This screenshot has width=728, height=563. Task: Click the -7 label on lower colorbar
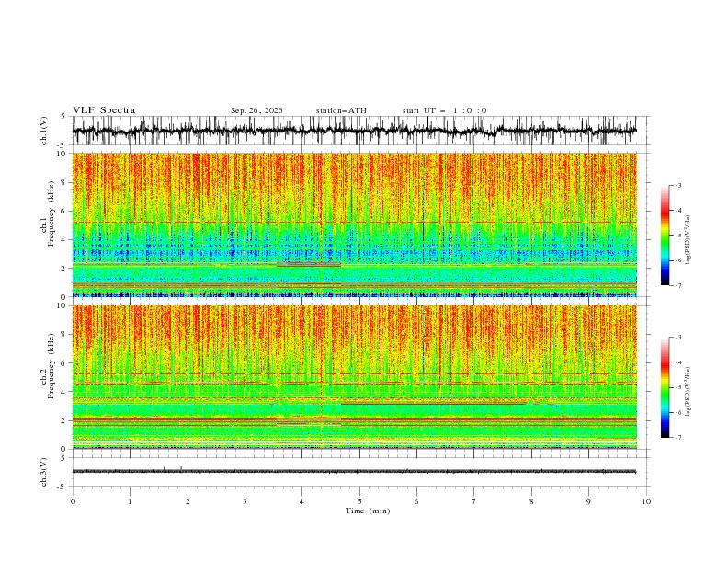coord(677,438)
